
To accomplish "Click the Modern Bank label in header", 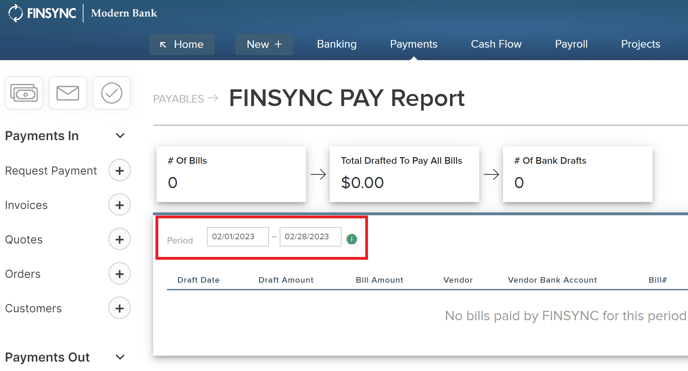I will [x=124, y=13].
